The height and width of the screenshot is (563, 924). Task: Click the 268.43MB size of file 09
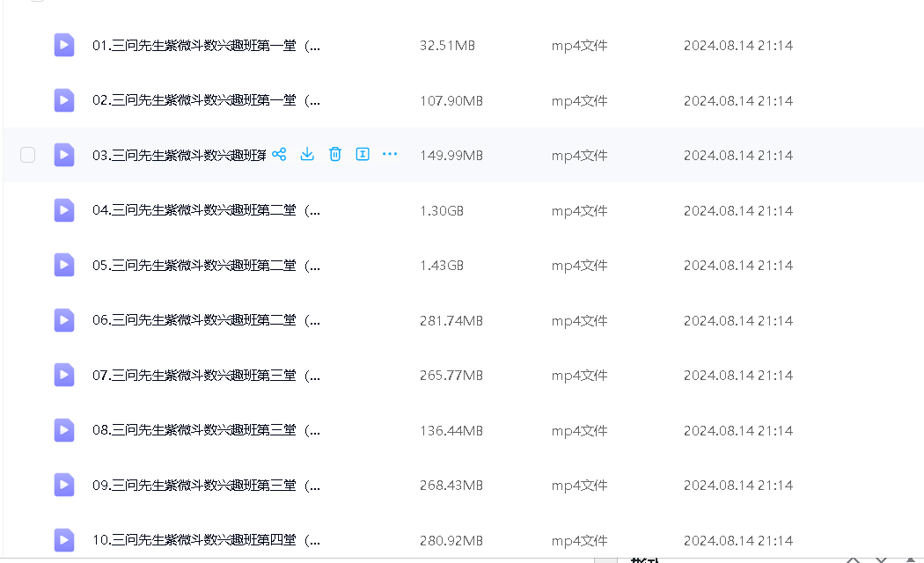[x=451, y=486]
